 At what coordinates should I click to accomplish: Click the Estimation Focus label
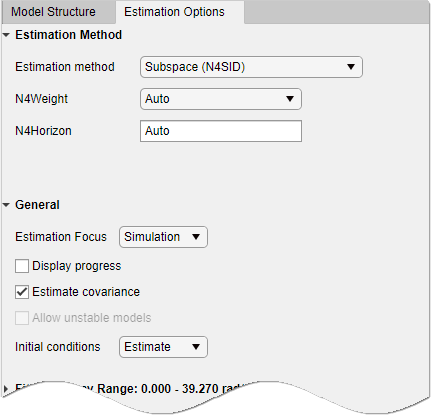click(61, 237)
